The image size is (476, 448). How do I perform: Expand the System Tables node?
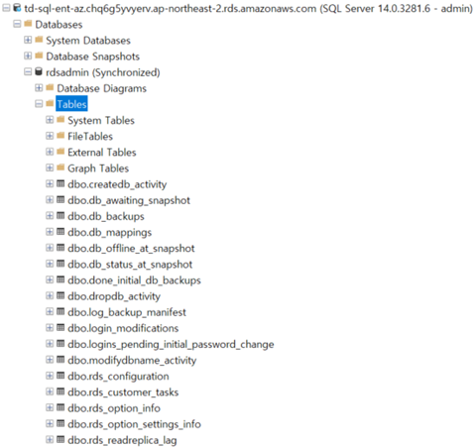(x=50, y=120)
